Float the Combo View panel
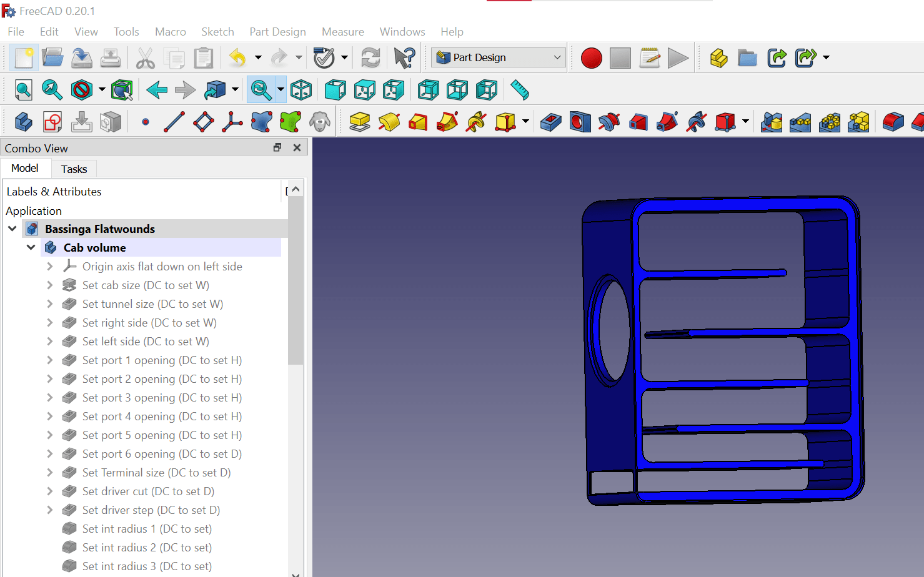The height and width of the screenshot is (577, 924). 277,147
